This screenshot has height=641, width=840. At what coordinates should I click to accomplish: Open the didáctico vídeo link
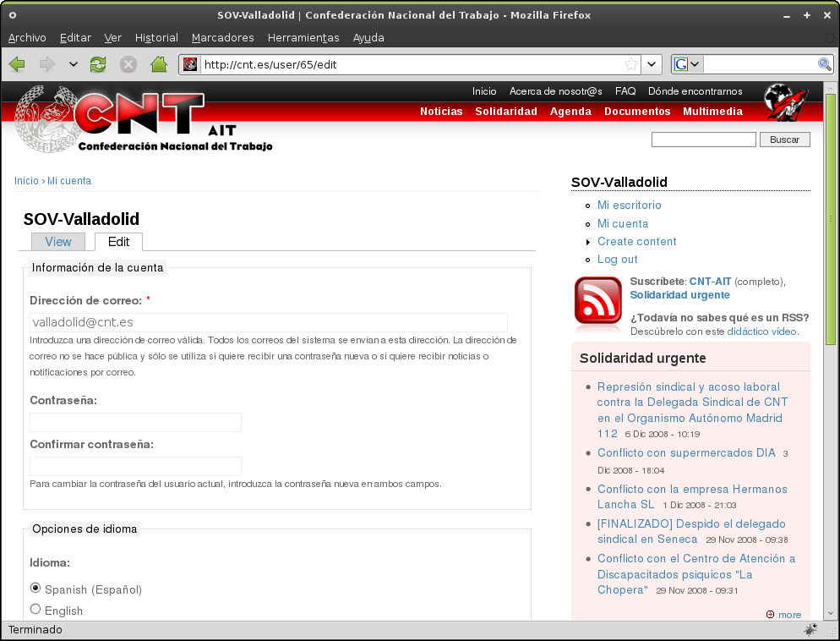tap(761, 331)
